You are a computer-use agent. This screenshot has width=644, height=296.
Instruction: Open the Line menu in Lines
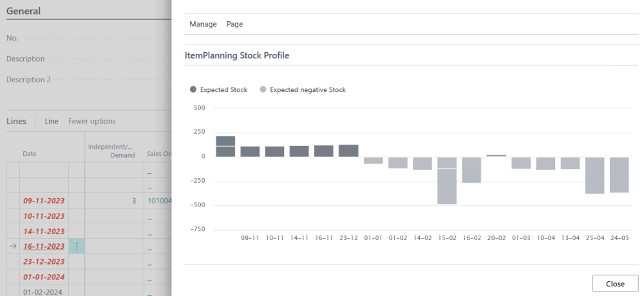click(x=52, y=121)
